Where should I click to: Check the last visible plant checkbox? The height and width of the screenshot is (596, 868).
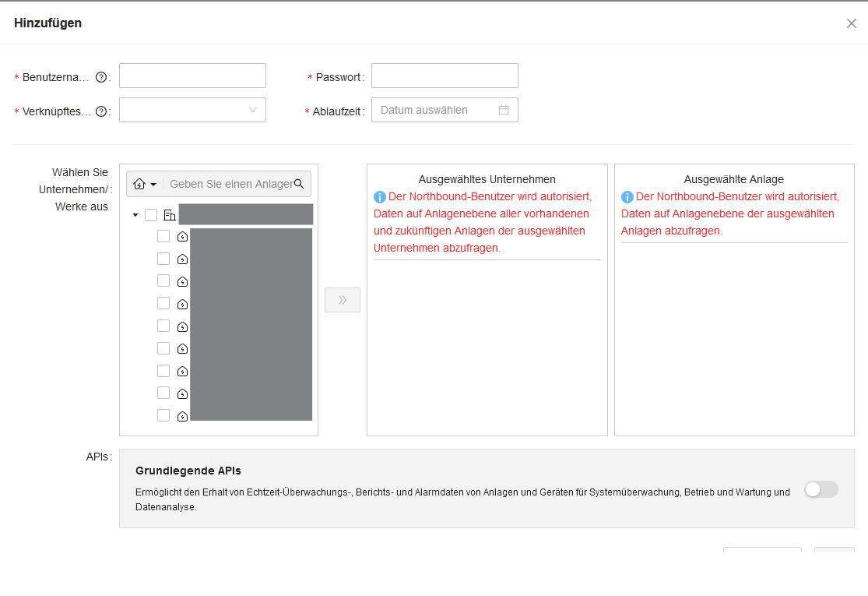click(163, 415)
